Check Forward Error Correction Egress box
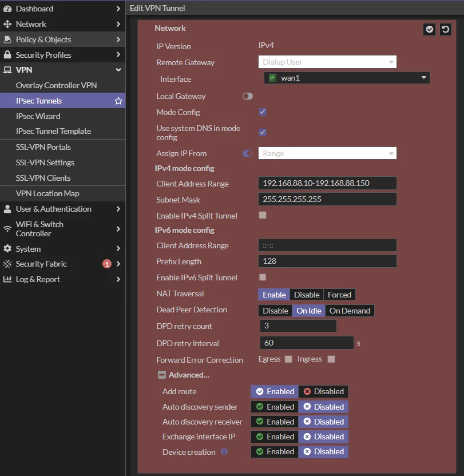The width and height of the screenshot is (464, 476). point(288,359)
